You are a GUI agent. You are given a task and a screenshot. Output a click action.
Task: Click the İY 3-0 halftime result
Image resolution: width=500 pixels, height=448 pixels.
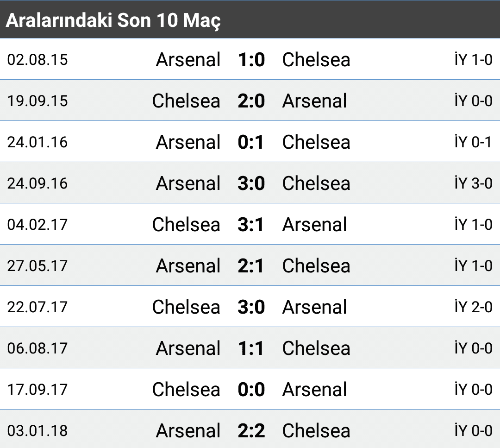click(473, 183)
